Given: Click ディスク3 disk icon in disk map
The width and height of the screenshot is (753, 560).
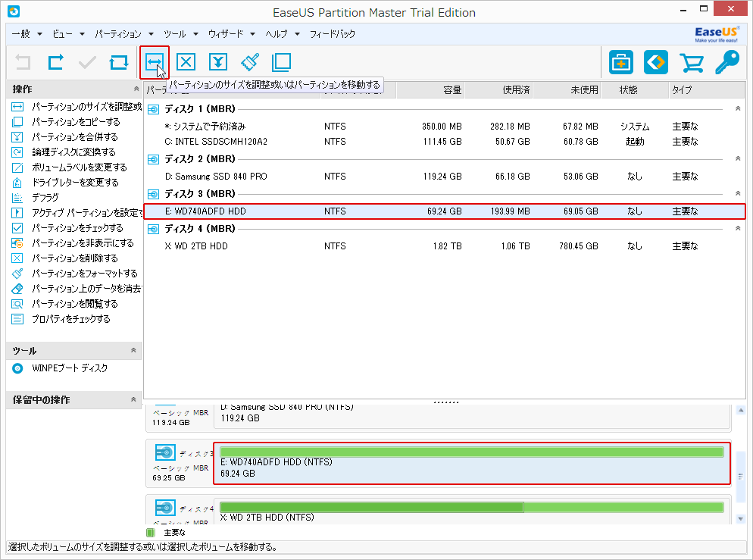Looking at the screenshot, I should tap(164, 452).
